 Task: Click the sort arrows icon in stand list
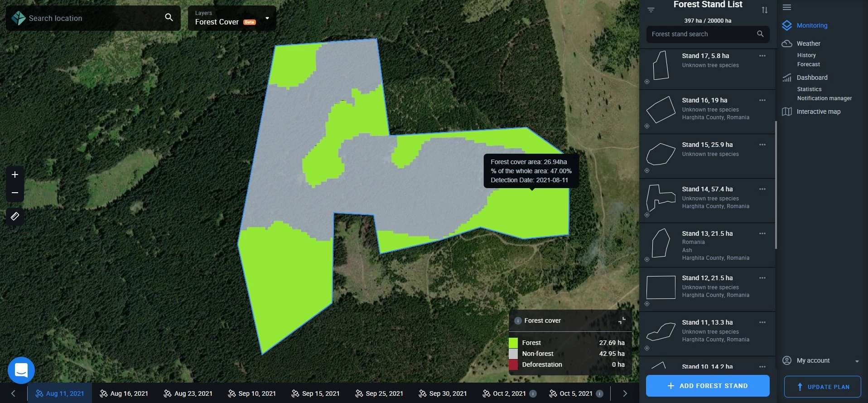[765, 10]
